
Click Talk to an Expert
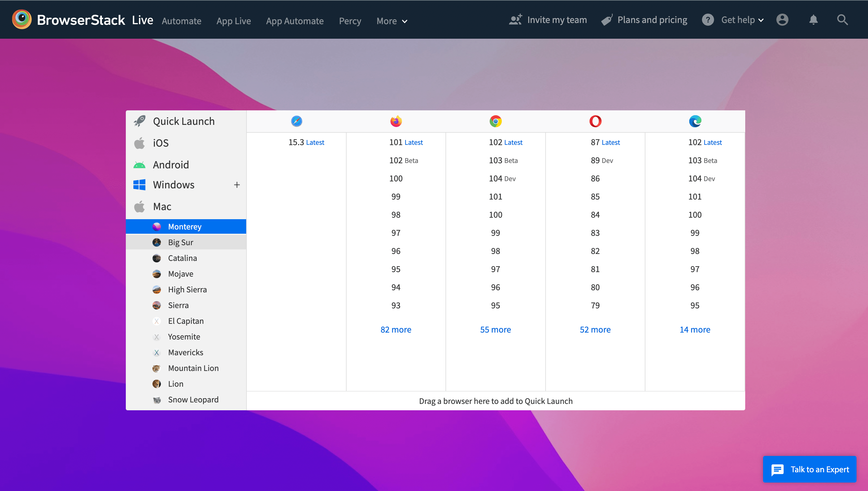pos(810,469)
